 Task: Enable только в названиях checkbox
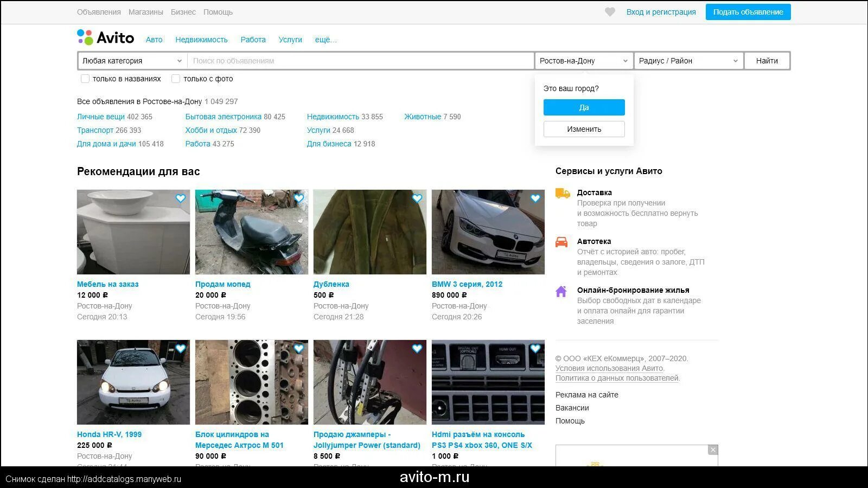(x=85, y=79)
